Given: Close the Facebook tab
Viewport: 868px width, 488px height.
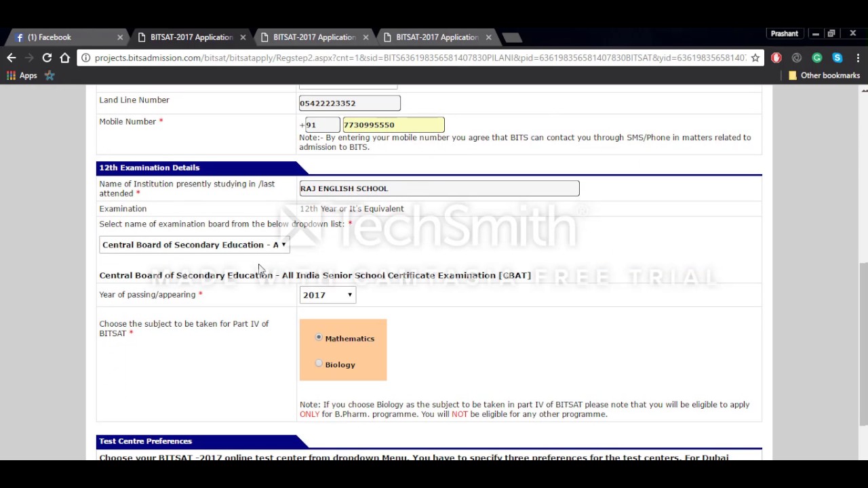Looking at the screenshot, I should click(120, 37).
